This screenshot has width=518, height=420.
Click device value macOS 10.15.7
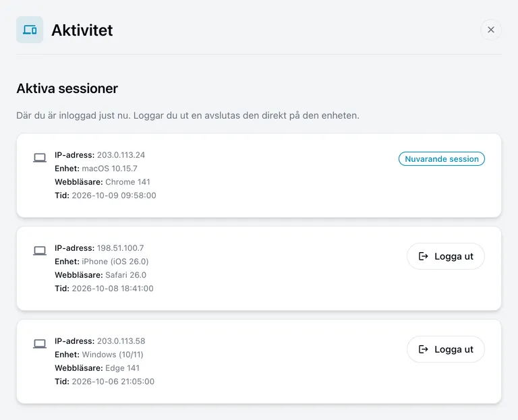tap(109, 169)
